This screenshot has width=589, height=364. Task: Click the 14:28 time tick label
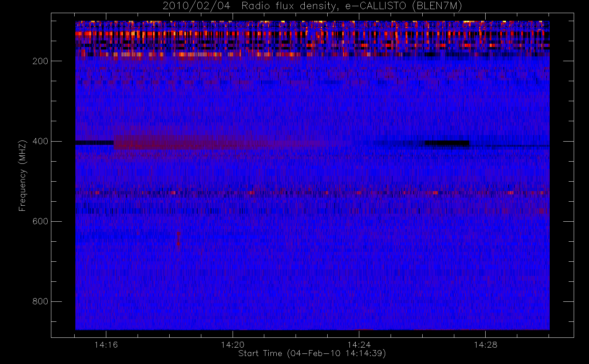pos(485,345)
